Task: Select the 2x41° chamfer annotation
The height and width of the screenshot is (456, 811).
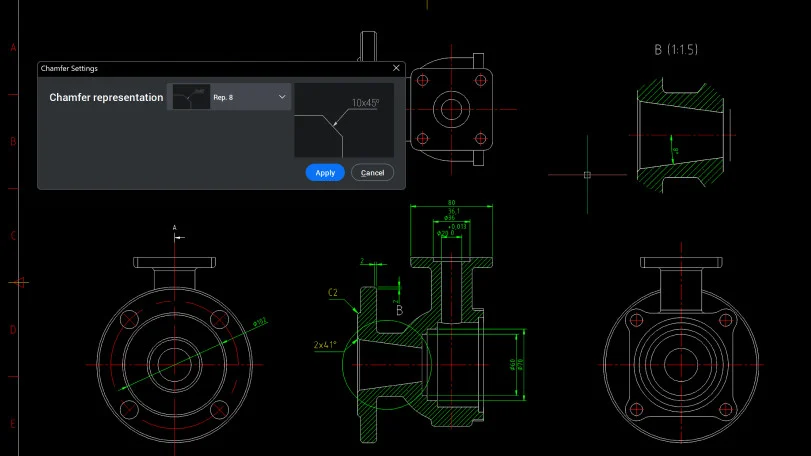Action: (x=325, y=345)
